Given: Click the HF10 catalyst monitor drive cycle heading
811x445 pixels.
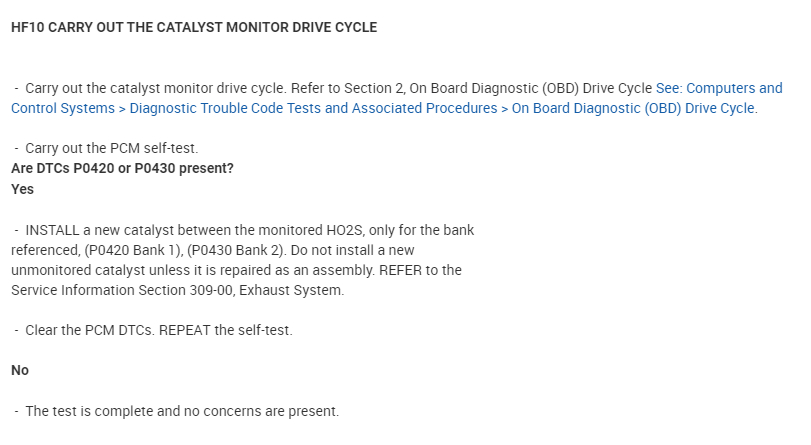Looking at the screenshot, I should coord(194,28).
